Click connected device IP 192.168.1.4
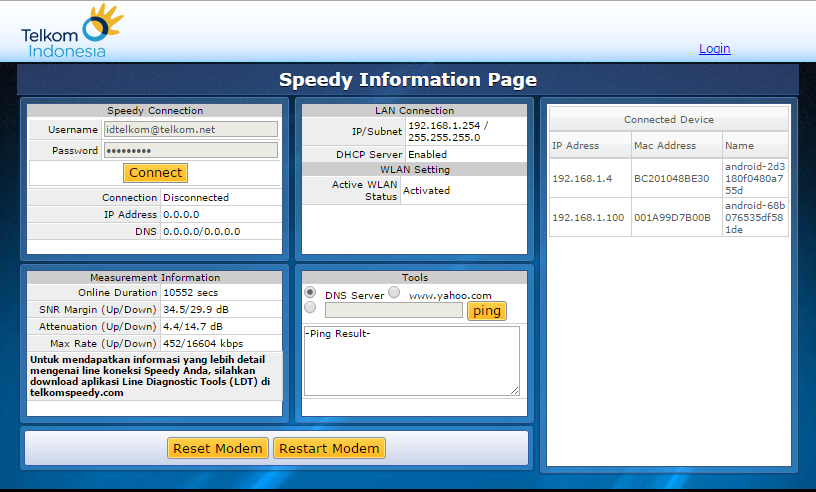This screenshot has height=492, width=816. tap(582, 179)
